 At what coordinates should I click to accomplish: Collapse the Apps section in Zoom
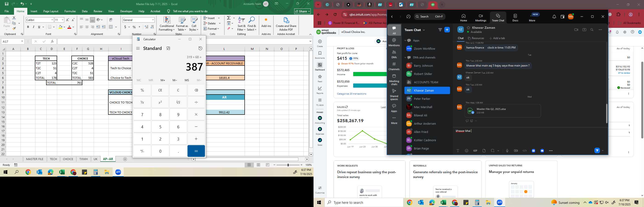(x=406, y=41)
